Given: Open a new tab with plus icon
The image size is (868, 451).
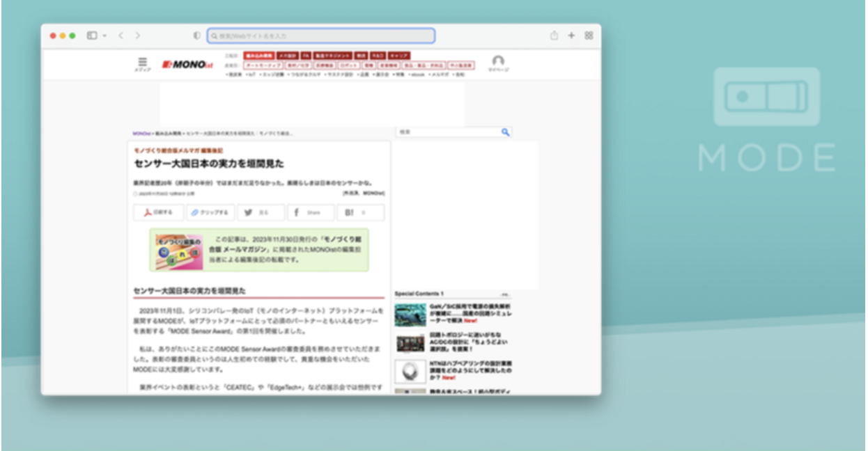Looking at the screenshot, I should point(571,35).
